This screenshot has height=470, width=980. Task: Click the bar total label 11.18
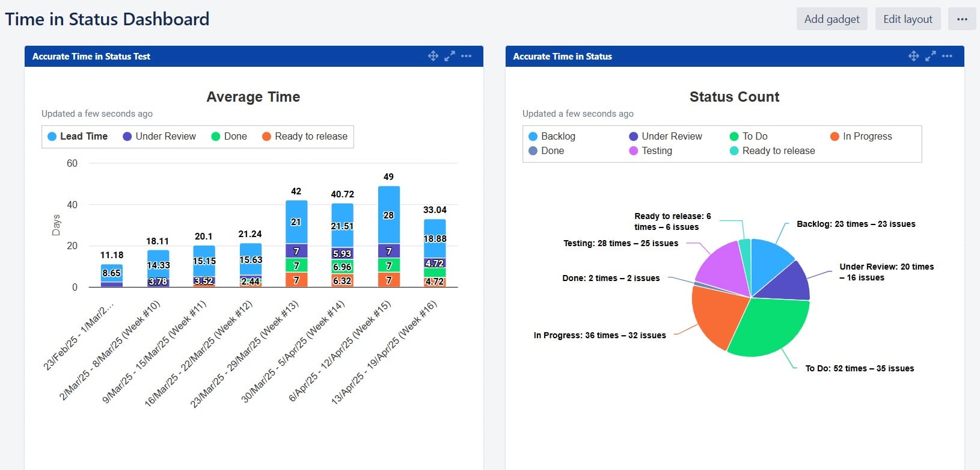(112, 255)
